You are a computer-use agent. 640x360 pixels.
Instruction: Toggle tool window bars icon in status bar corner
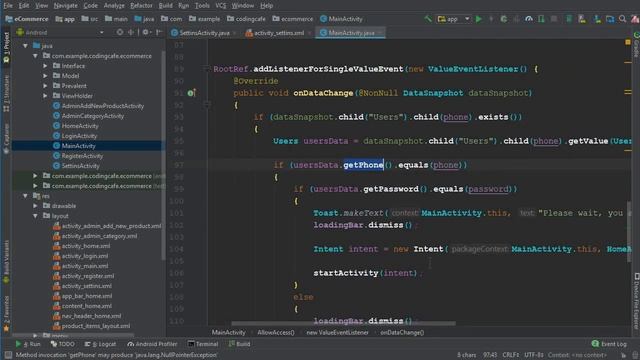[8, 355]
